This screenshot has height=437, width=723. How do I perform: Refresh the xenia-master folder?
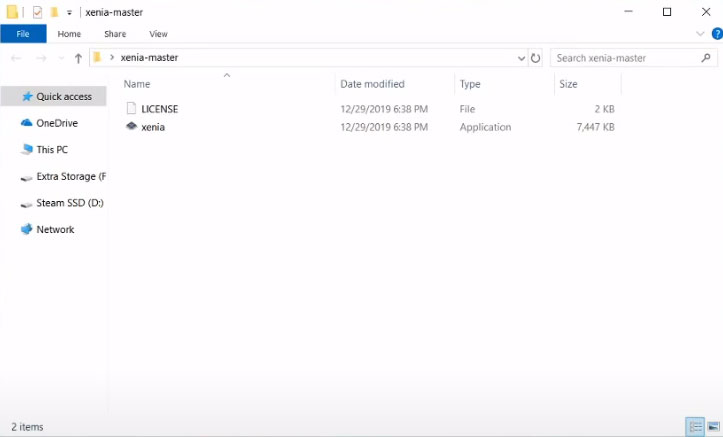coord(535,58)
